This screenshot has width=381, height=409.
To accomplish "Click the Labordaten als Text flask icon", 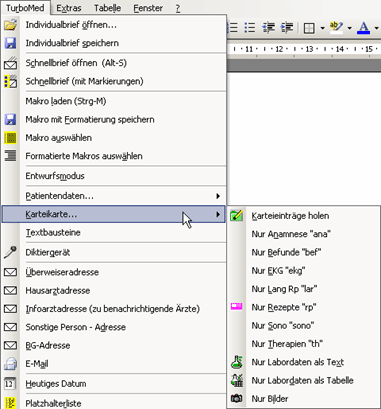I will click(x=237, y=362).
